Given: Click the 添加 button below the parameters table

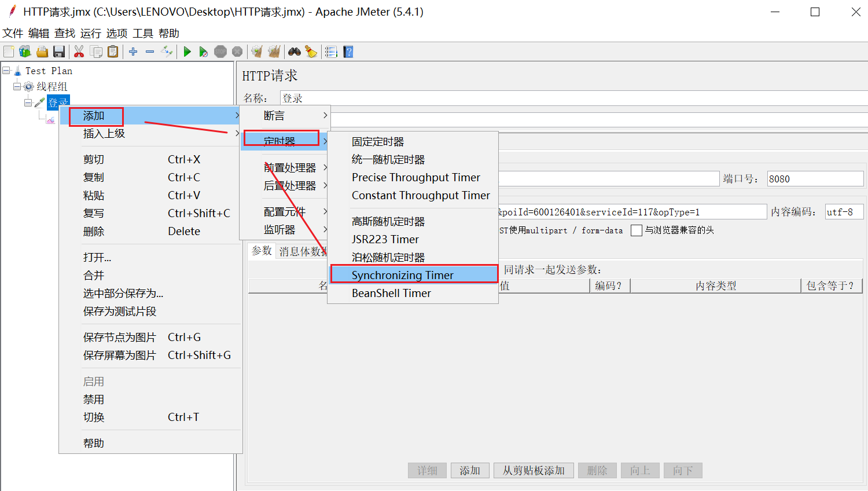Looking at the screenshot, I should click(x=470, y=471).
